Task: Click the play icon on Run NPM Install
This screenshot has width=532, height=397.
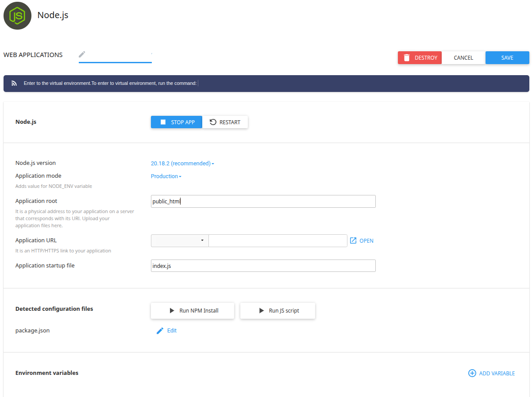Action: click(x=172, y=310)
